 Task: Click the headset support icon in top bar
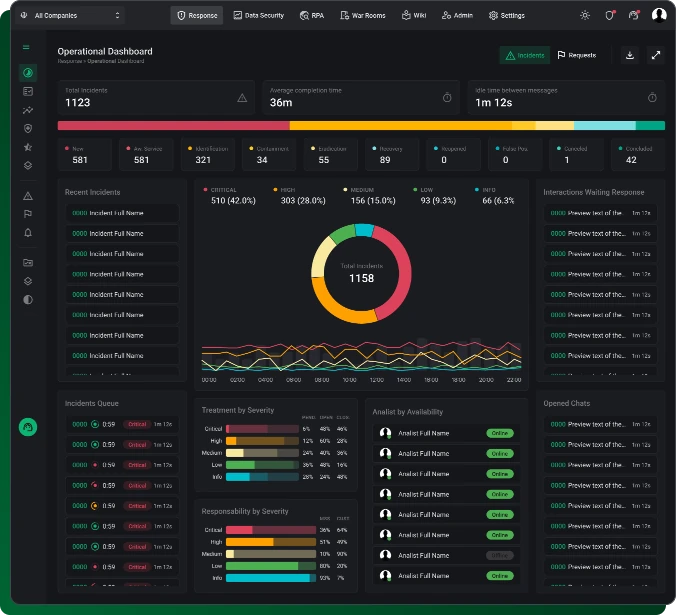633,16
